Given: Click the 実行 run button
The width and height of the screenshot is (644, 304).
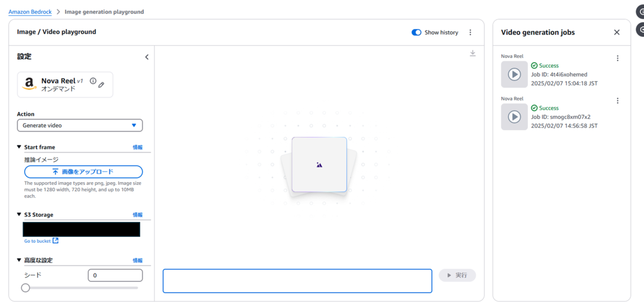Looking at the screenshot, I should [x=457, y=275].
